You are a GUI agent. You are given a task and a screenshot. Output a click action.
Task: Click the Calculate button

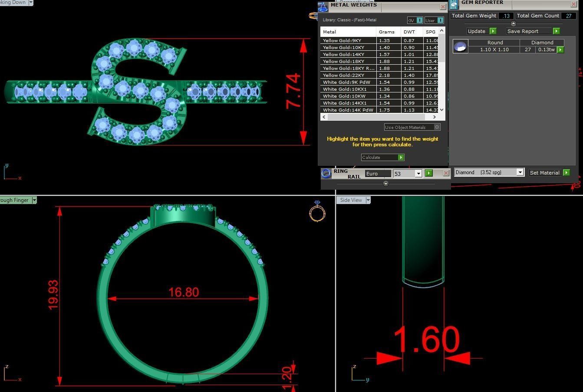click(382, 157)
